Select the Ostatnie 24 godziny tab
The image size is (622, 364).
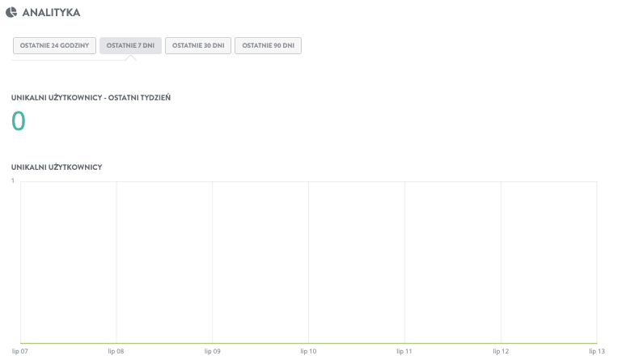54,45
